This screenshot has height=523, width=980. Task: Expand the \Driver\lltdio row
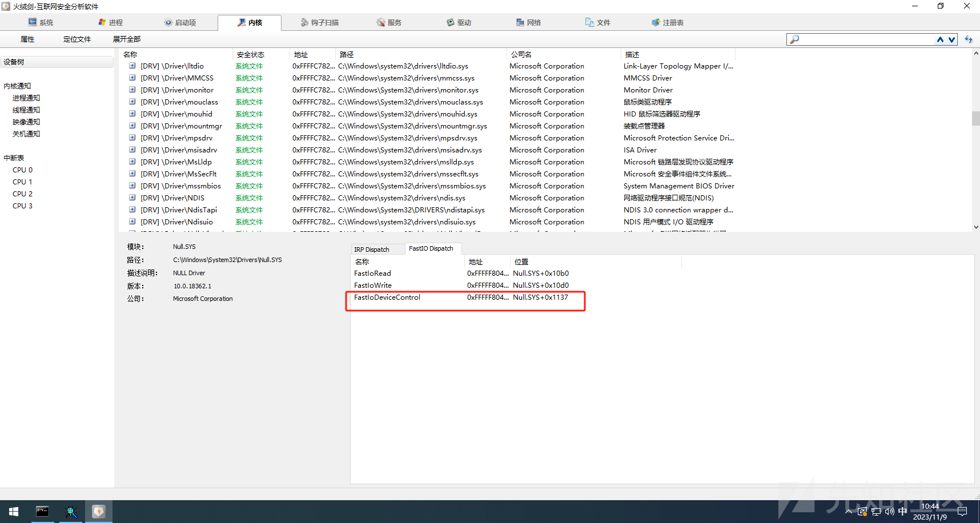(x=132, y=66)
